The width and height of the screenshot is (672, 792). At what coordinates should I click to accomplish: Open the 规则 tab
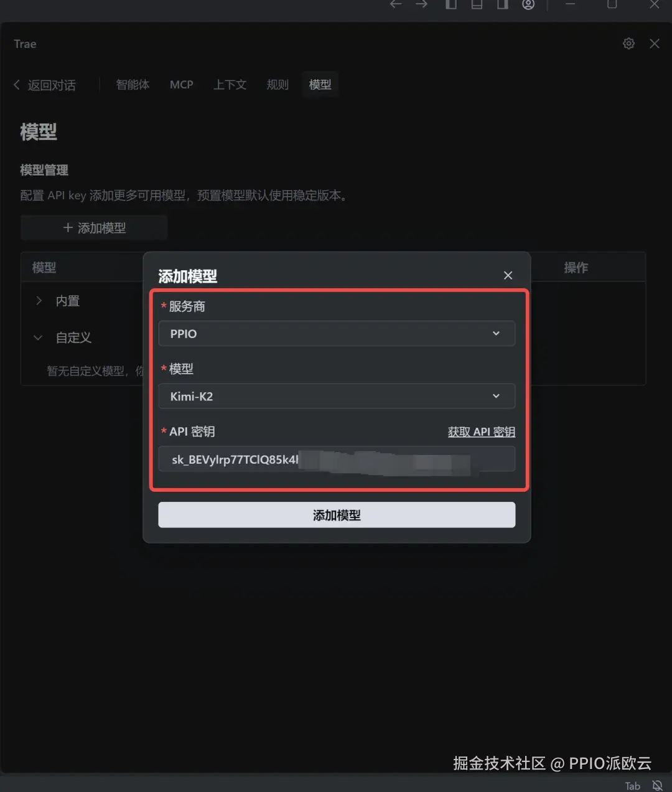click(x=278, y=85)
